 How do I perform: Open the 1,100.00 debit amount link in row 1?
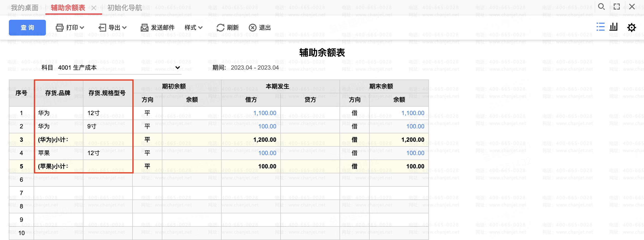coord(265,113)
